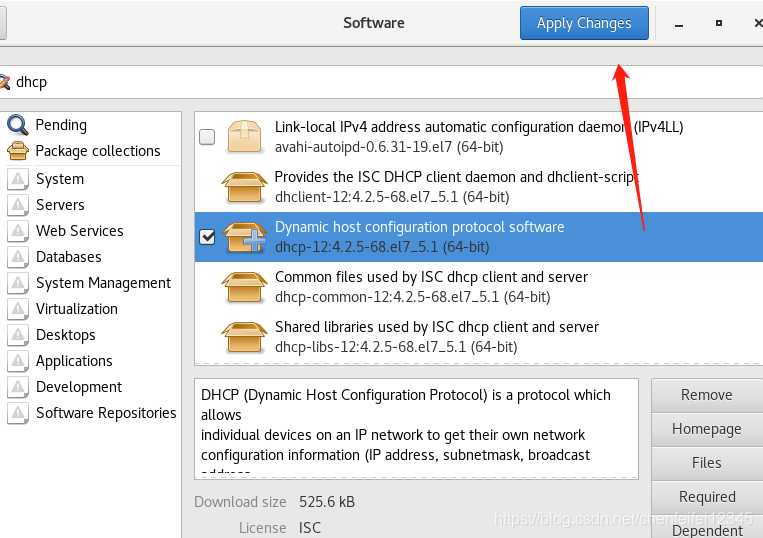This screenshot has width=763, height=538.
Task: Click the 525.6 kB download size value
Action: [x=327, y=502]
